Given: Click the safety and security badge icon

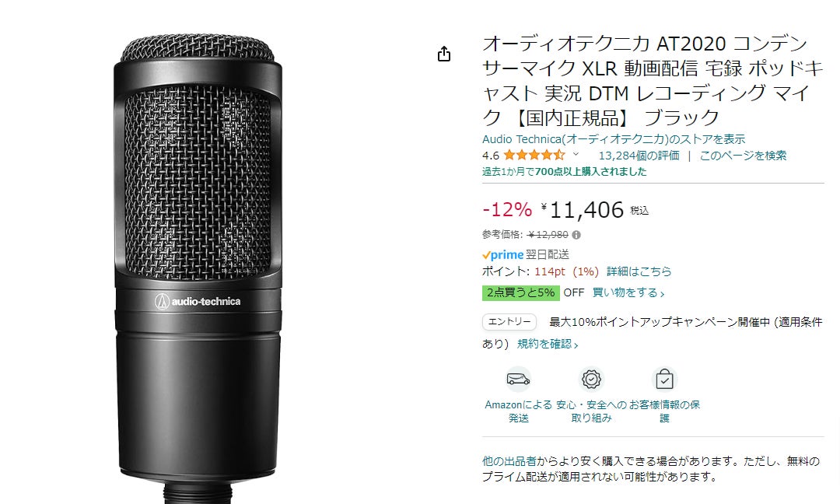Looking at the screenshot, I should click(591, 380).
